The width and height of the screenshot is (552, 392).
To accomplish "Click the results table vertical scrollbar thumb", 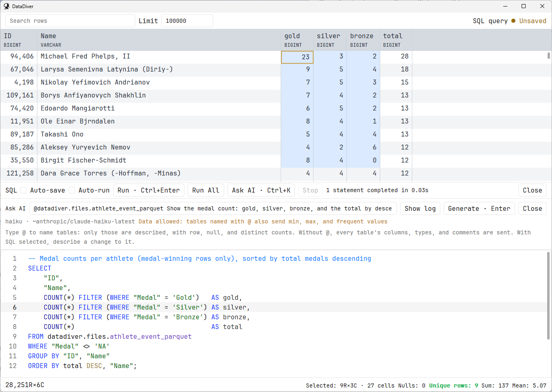I will click(x=549, y=56).
